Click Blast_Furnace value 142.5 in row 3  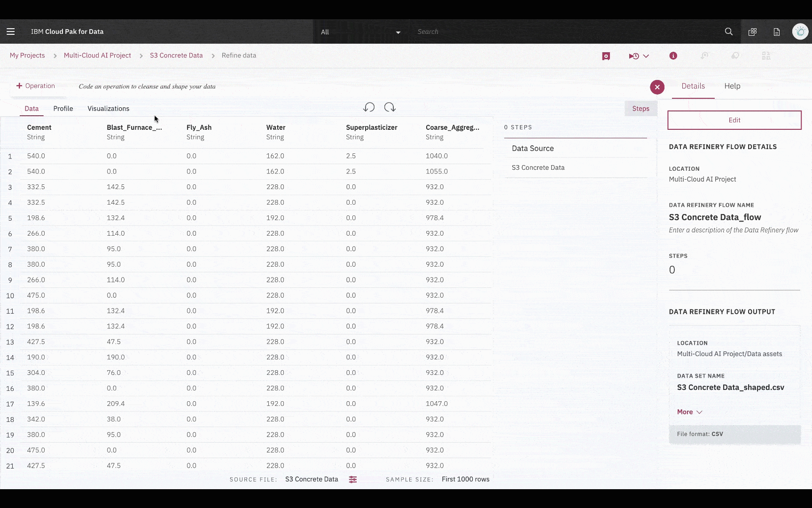coord(116,187)
